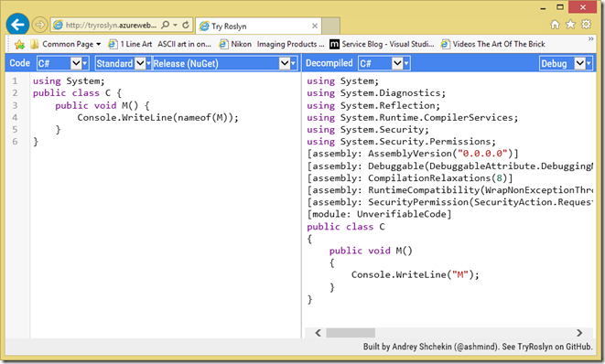Open the Service Blog - Visual Studio bookmark
Image resolution: width=605 pixels, height=364 pixels.
[382, 44]
